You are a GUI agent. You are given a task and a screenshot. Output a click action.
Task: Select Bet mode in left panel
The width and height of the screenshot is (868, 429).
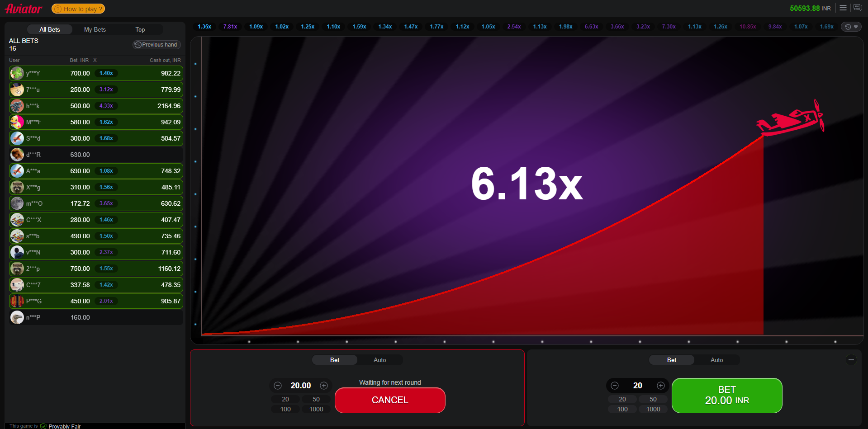click(x=335, y=360)
